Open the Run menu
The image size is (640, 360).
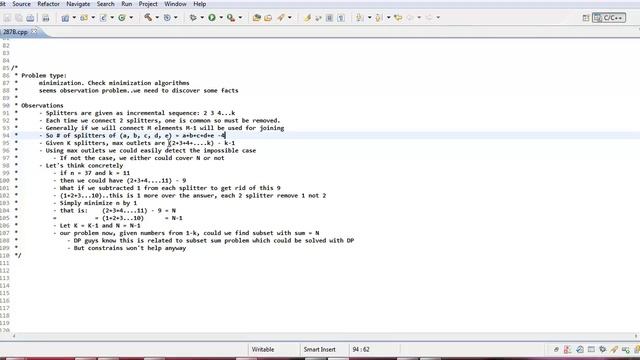tap(127, 4)
